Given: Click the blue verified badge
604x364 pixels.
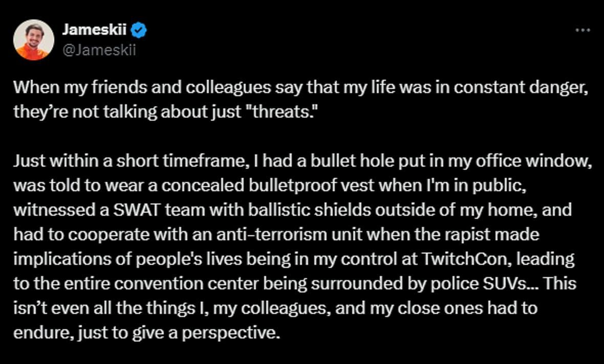Looking at the screenshot, I should coord(138,30).
